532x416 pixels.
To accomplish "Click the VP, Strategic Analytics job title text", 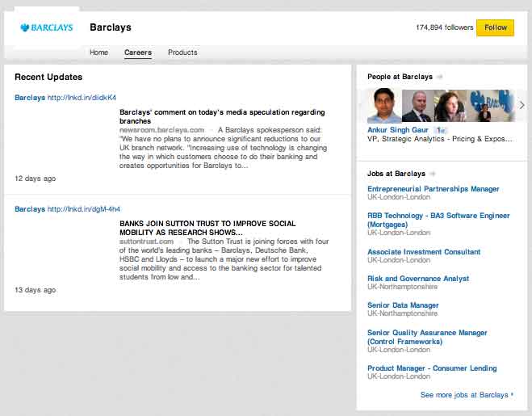I will pyautogui.click(x=440, y=139).
